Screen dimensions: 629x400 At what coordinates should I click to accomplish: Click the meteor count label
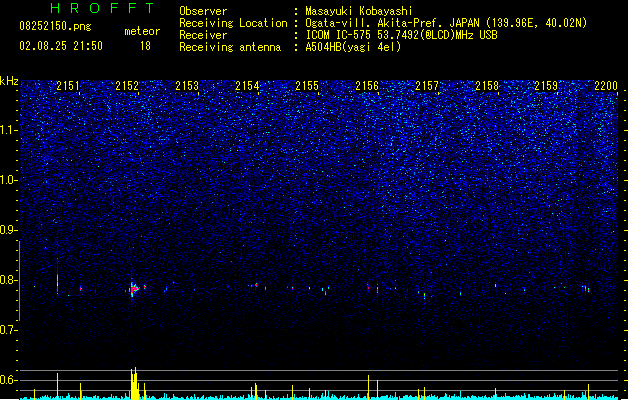[x=142, y=31]
